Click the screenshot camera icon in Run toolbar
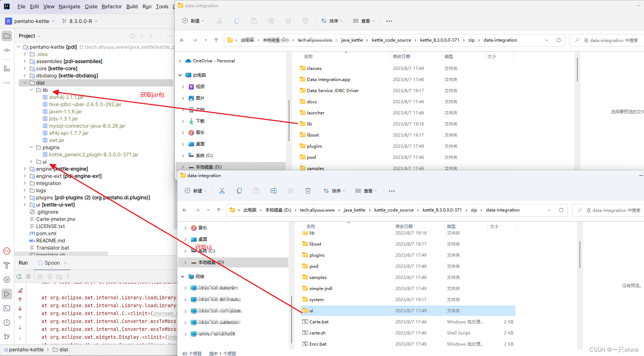 click(40, 276)
